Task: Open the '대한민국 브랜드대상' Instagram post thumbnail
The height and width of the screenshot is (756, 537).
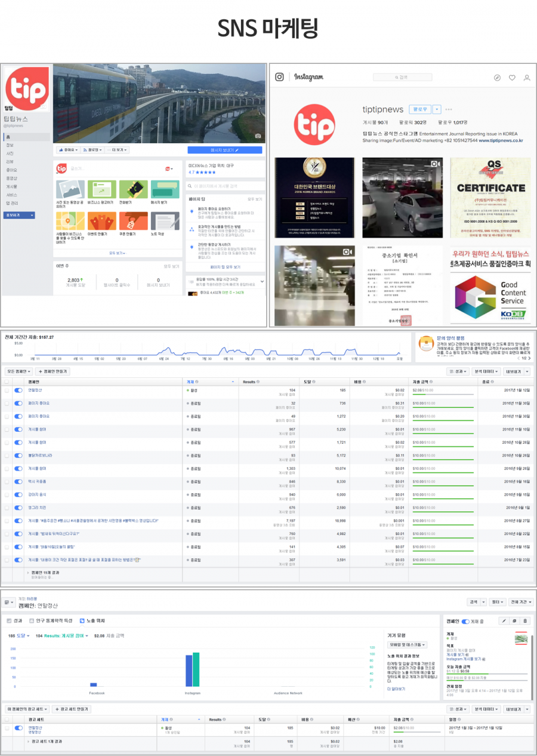Action: click(314, 198)
